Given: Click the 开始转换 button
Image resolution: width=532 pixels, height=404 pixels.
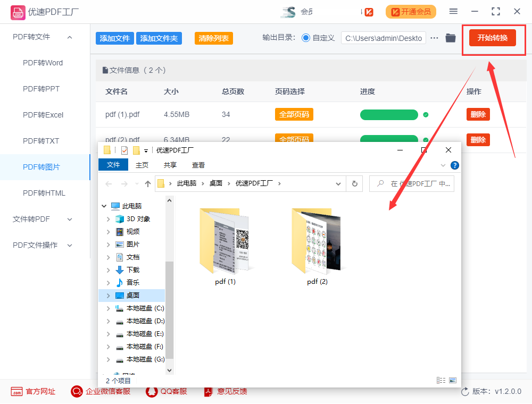Looking at the screenshot, I should pos(492,38).
